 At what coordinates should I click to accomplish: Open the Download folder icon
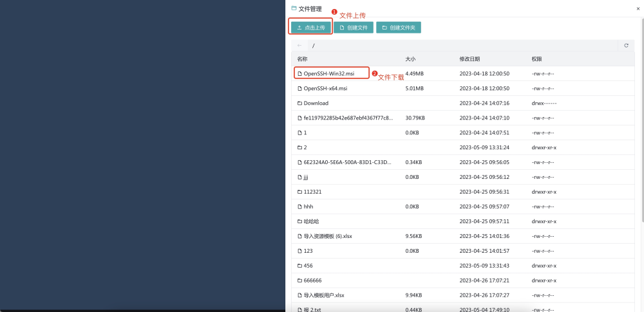(x=299, y=103)
